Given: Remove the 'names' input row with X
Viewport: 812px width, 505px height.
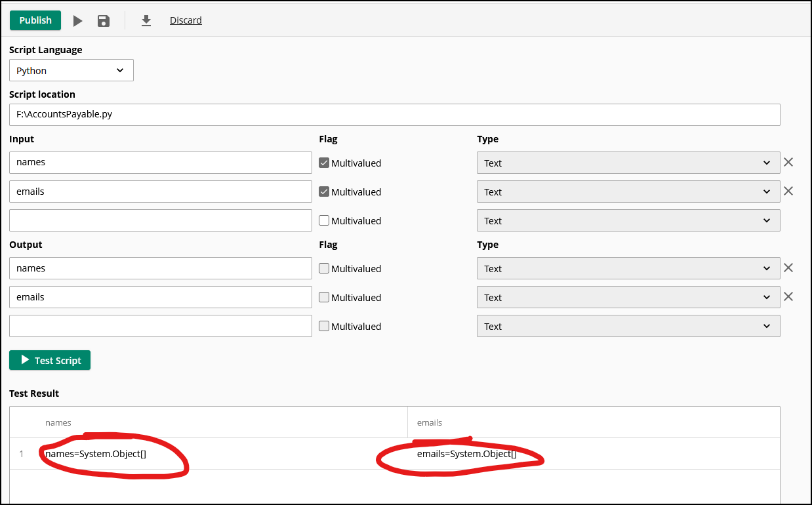Looking at the screenshot, I should click(x=788, y=162).
